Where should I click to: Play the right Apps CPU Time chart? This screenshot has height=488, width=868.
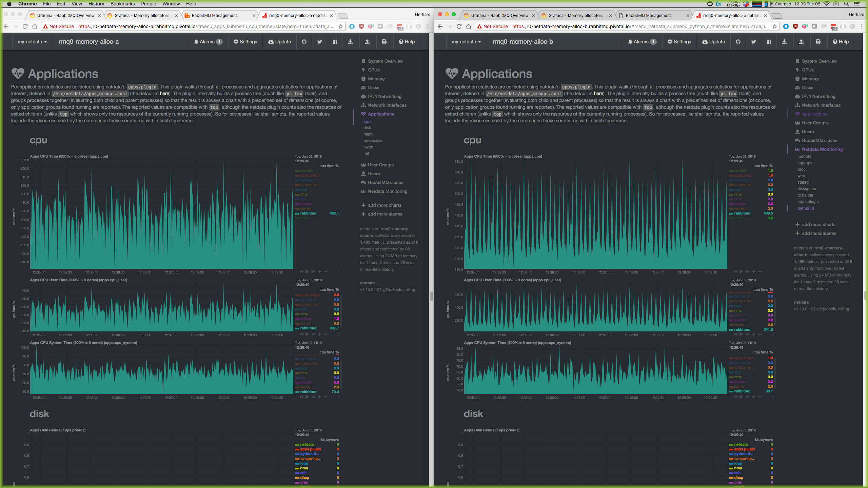[x=741, y=271]
